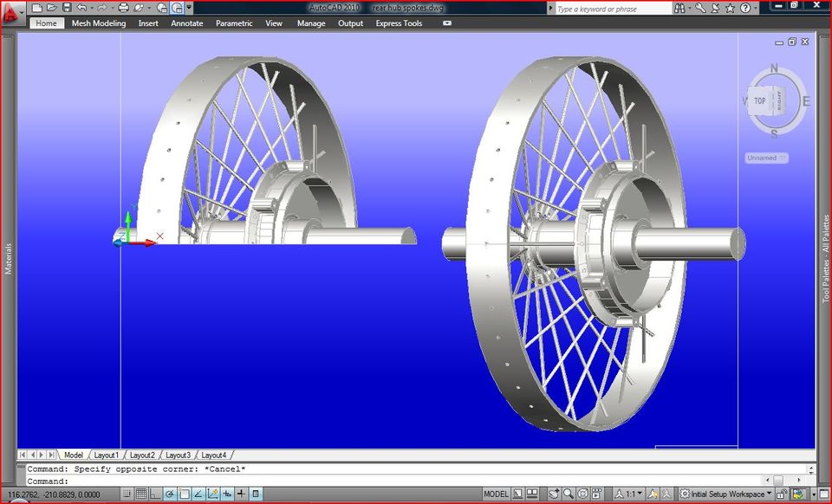Open SteeringWheels from the status bar
This screenshot has height=504, width=832.
coord(581,494)
